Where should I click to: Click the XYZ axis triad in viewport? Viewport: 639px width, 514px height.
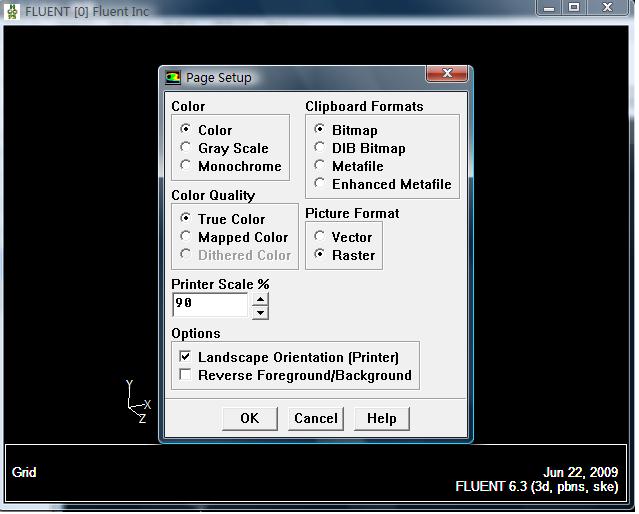[x=137, y=401]
